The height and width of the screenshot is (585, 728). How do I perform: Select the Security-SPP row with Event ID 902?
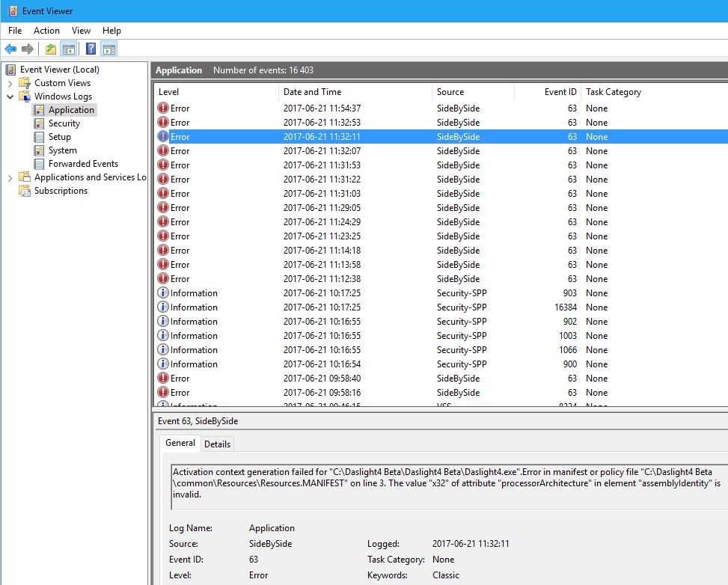(441, 321)
